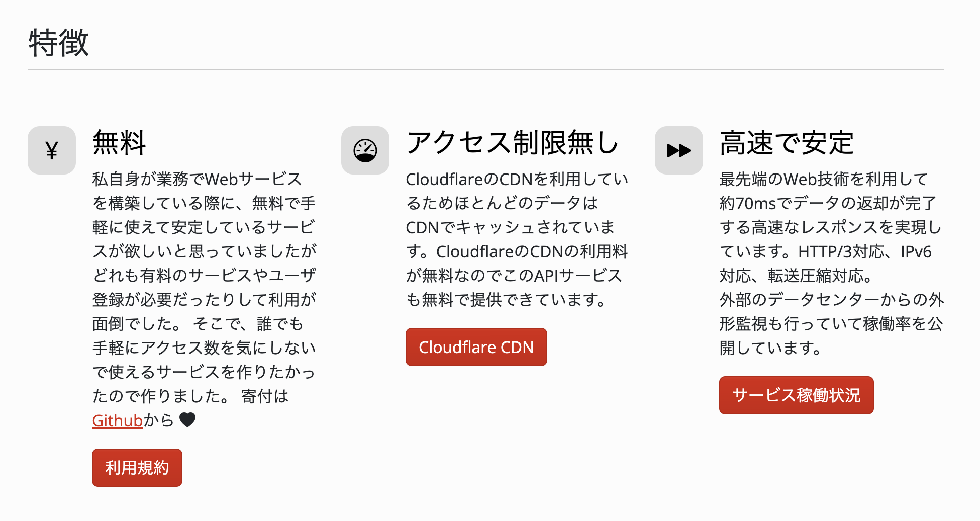Click the speedometer gauge icon
This screenshot has width=980, height=521.
365,150
